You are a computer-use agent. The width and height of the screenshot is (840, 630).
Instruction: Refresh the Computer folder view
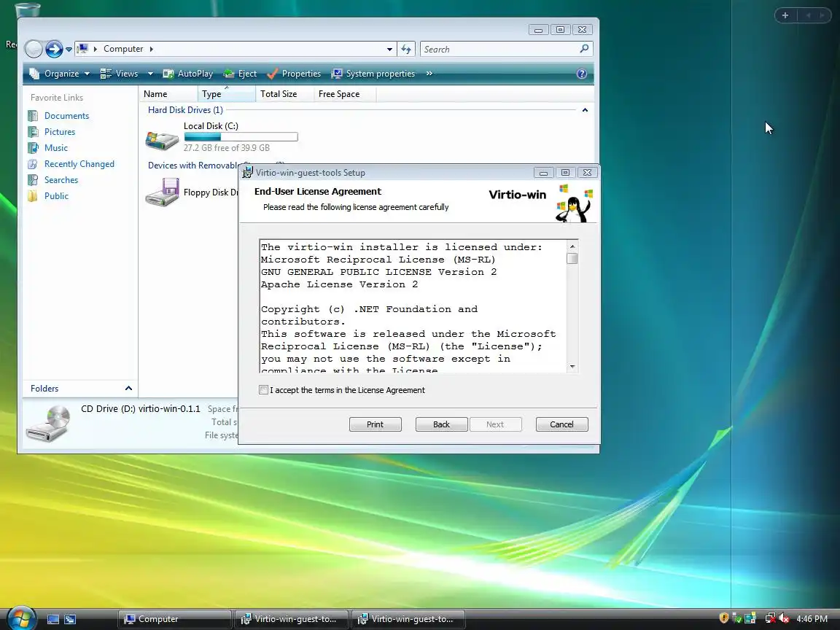(406, 50)
